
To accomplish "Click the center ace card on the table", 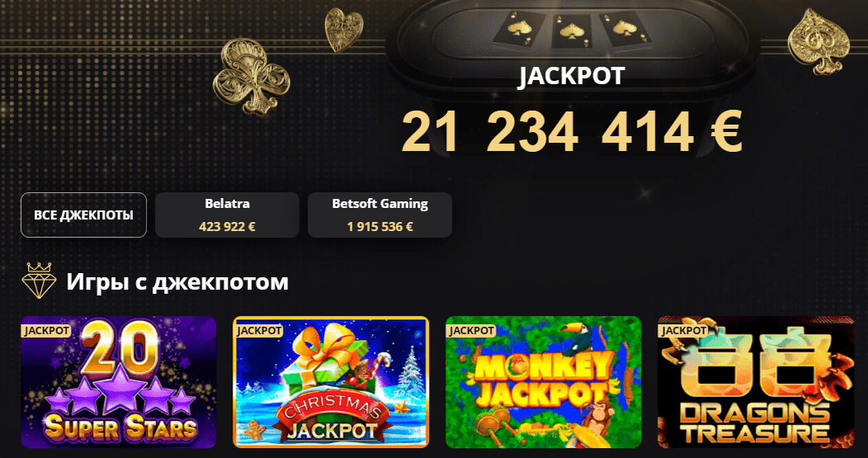I will (x=571, y=31).
